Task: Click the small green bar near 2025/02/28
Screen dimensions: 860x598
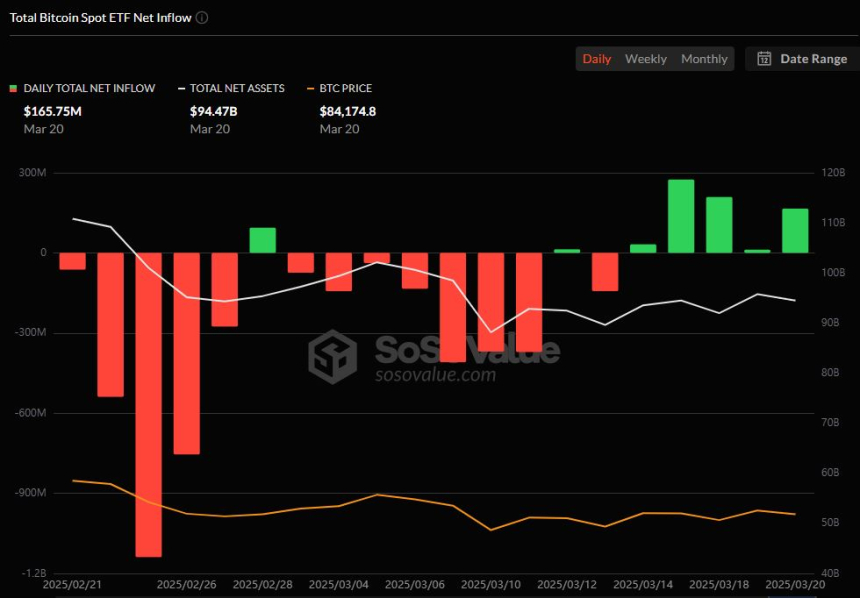Action: [263, 240]
